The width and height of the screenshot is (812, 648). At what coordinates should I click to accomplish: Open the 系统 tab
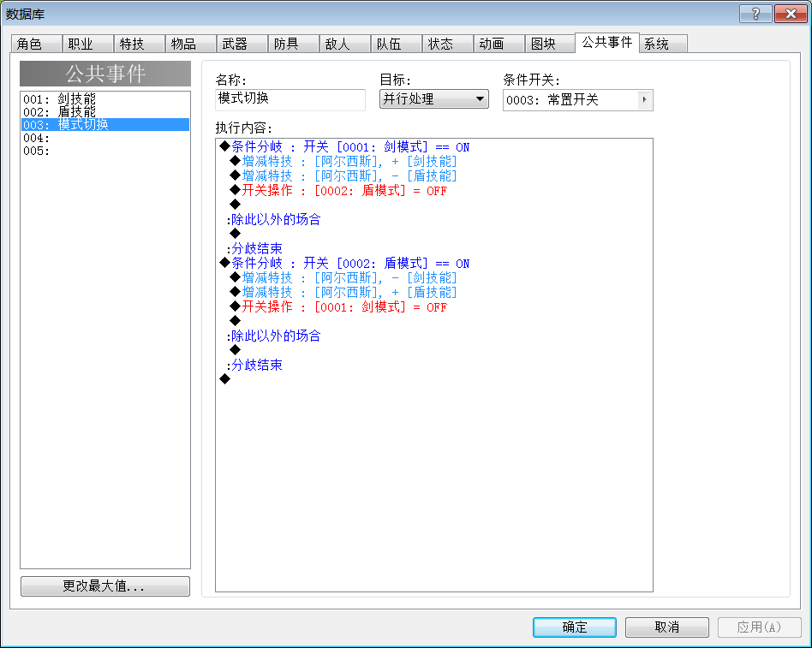[663, 44]
